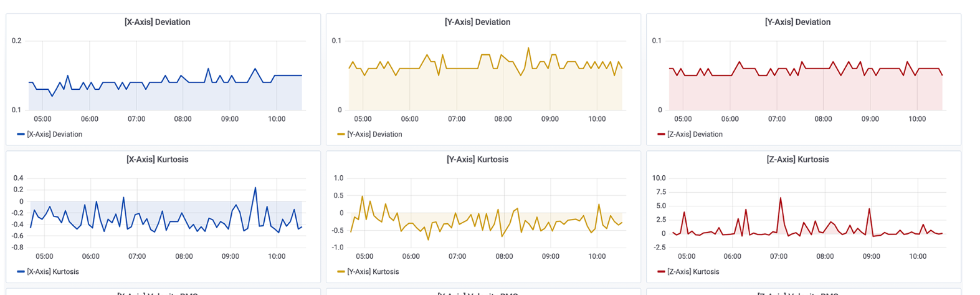Click the title above the yellow Deviation chart

(x=477, y=22)
